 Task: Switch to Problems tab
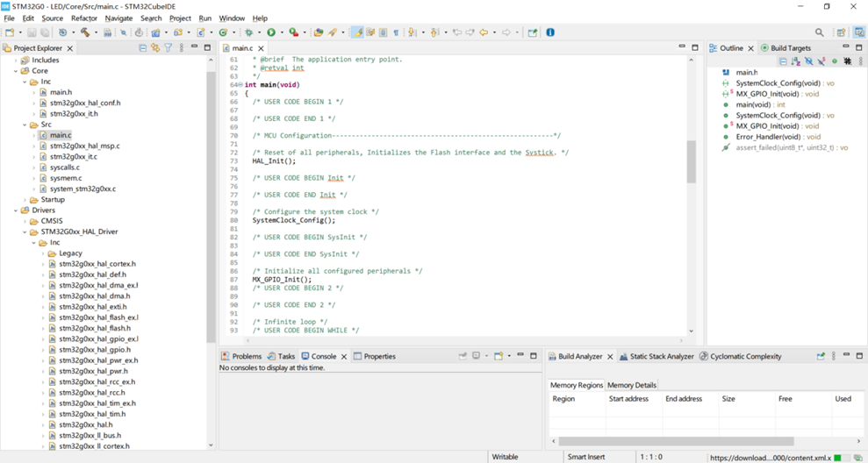pos(241,356)
